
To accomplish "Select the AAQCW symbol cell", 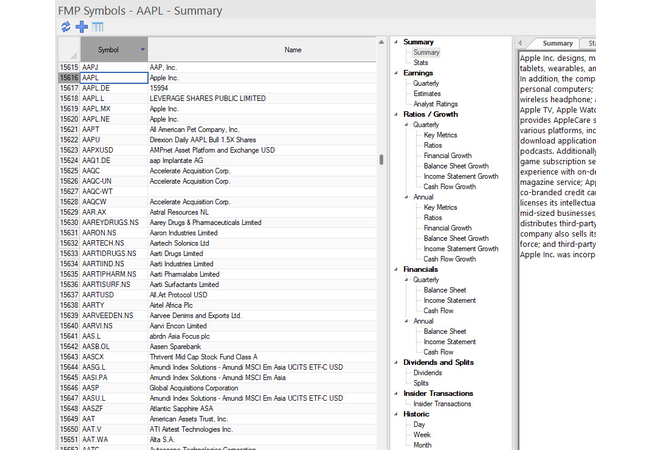I will coord(114,202).
